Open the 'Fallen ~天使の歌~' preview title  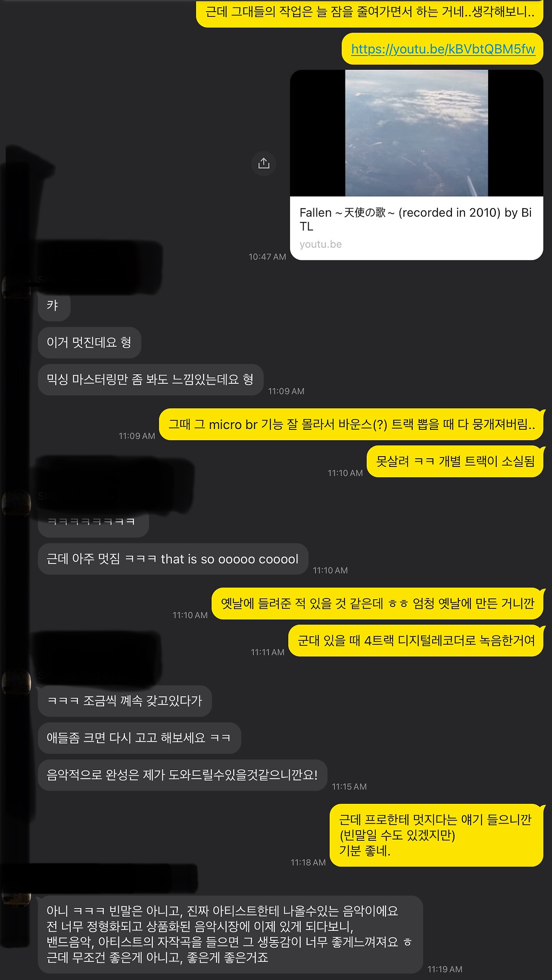pyautogui.click(x=415, y=219)
